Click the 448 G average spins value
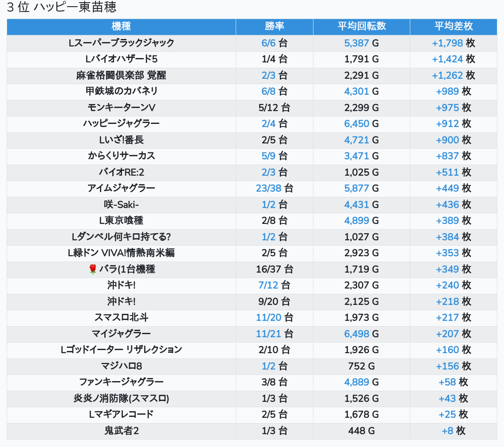This screenshot has height=447, width=504. pyautogui.click(x=362, y=431)
